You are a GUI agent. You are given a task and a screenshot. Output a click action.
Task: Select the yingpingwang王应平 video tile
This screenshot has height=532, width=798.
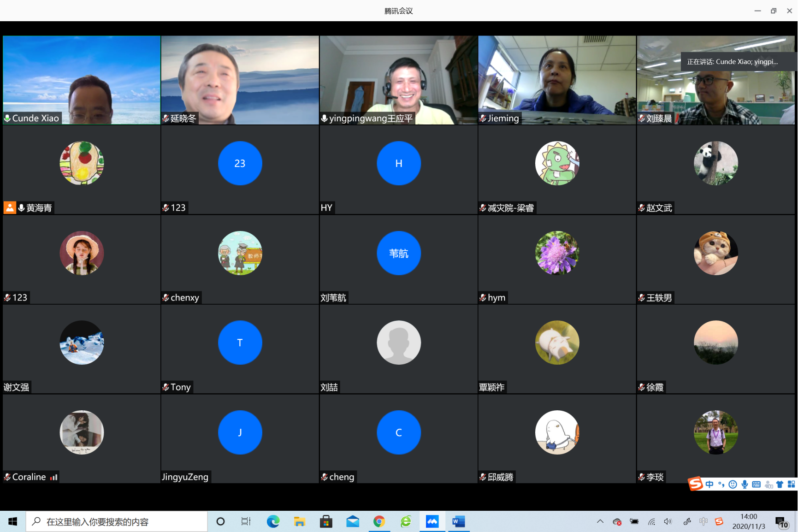click(398, 80)
